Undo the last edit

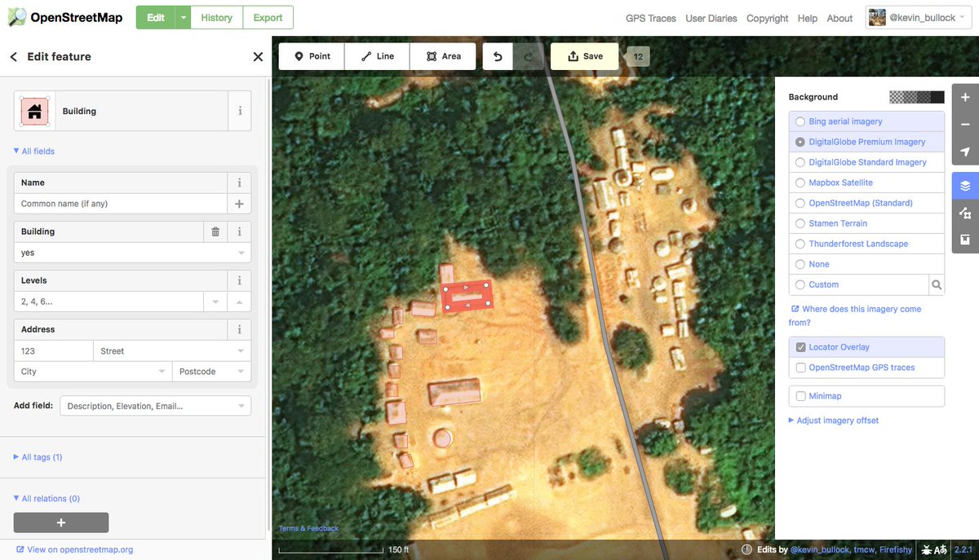(498, 56)
